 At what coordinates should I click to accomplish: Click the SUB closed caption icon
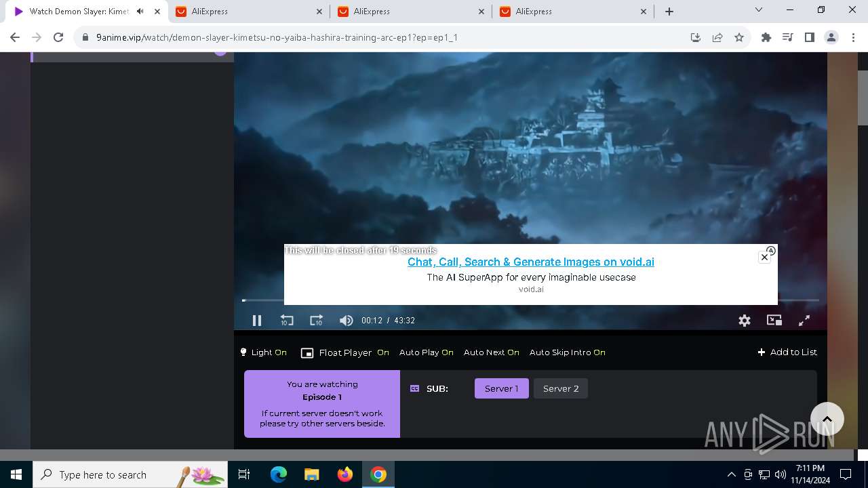point(415,388)
